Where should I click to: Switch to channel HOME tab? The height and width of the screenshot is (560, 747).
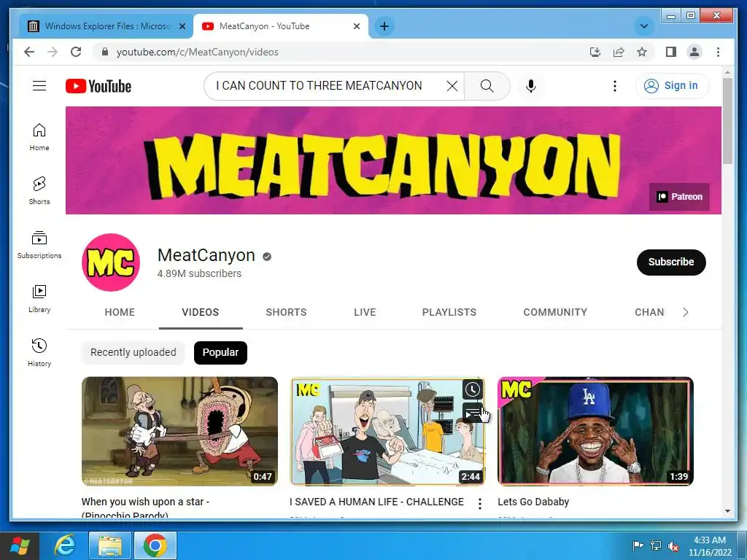coord(120,312)
